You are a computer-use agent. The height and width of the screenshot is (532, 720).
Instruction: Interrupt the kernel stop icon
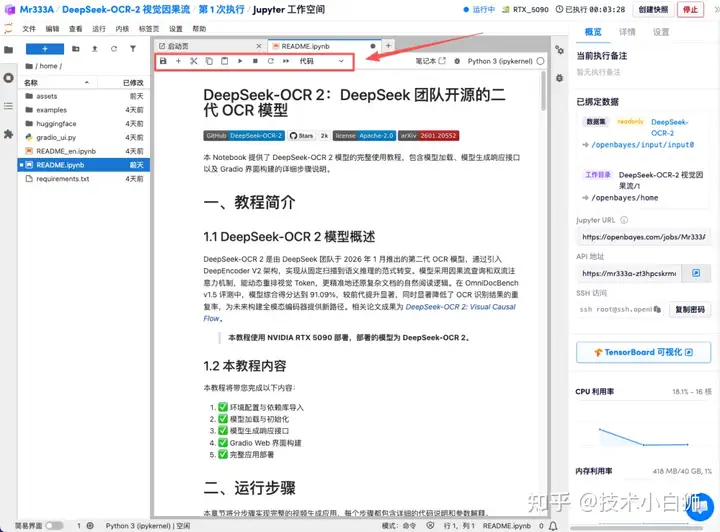tap(255, 61)
